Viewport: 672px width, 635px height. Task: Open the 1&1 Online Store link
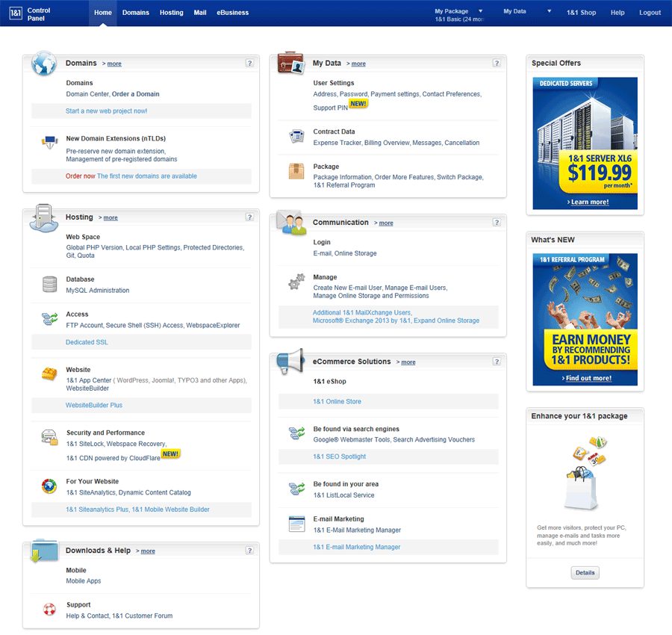click(x=337, y=402)
